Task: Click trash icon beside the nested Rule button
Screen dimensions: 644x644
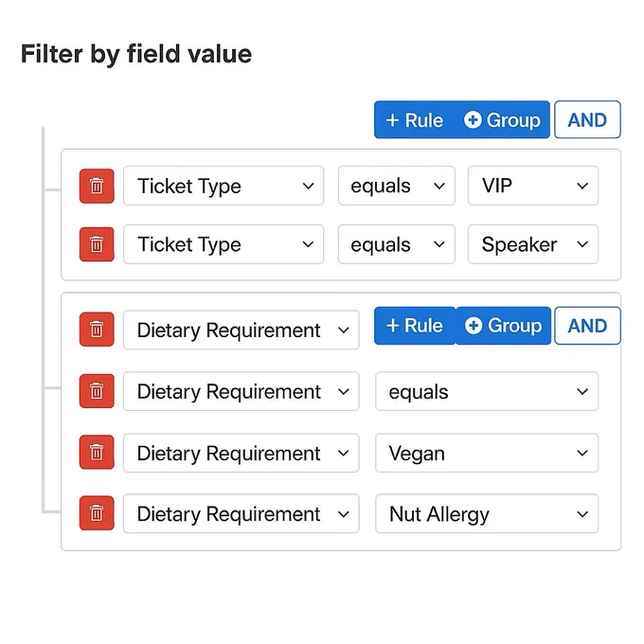Action: coord(97,330)
